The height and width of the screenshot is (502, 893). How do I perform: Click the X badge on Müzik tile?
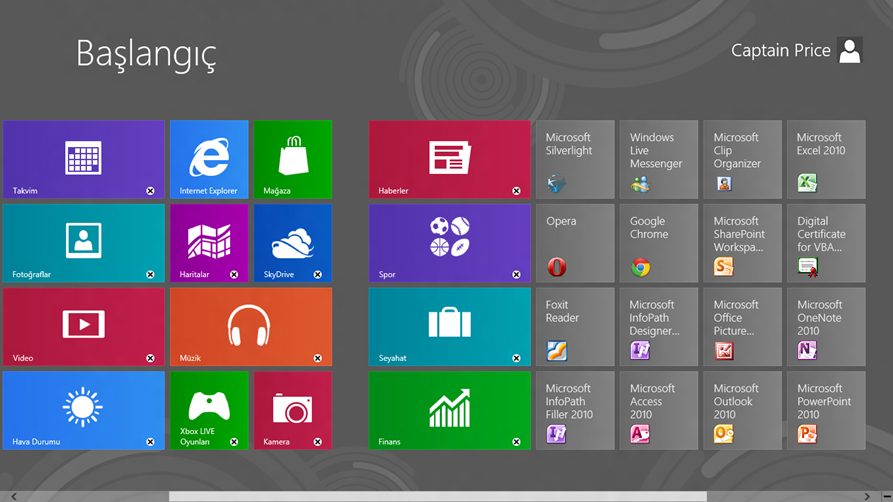pyautogui.click(x=318, y=358)
